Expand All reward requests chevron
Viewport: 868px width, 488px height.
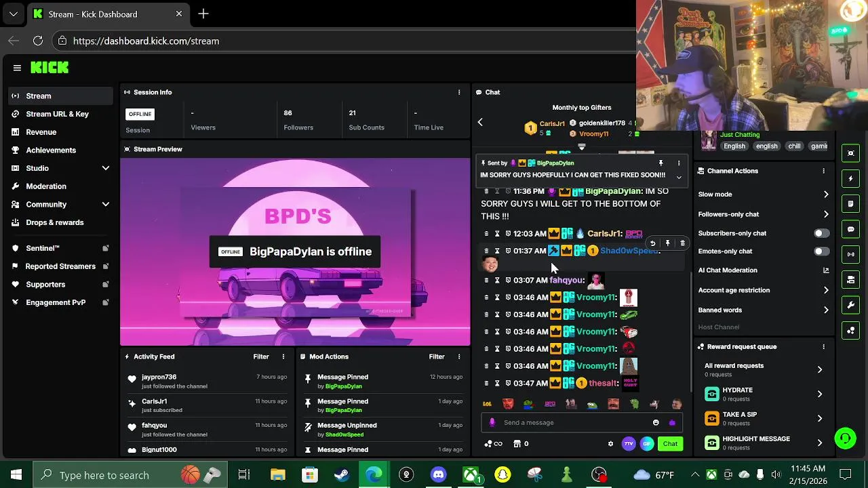[x=819, y=370]
